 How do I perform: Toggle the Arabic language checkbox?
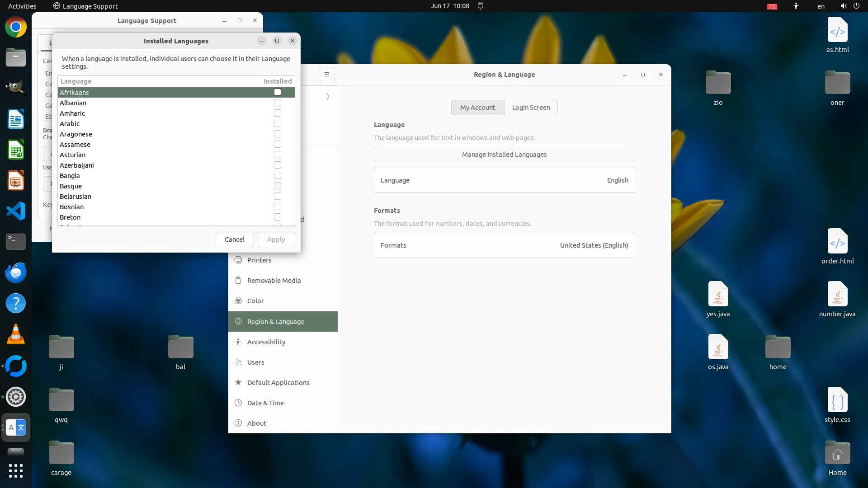[x=278, y=123]
